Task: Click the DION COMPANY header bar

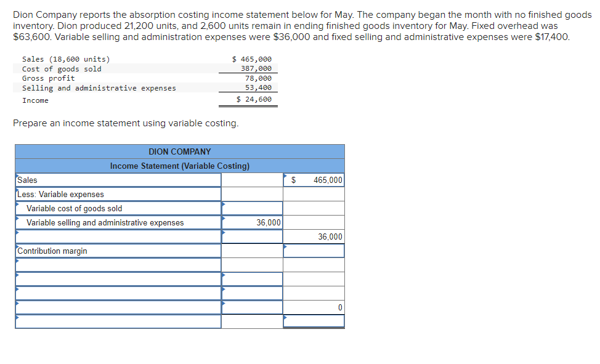Action: 180,152
